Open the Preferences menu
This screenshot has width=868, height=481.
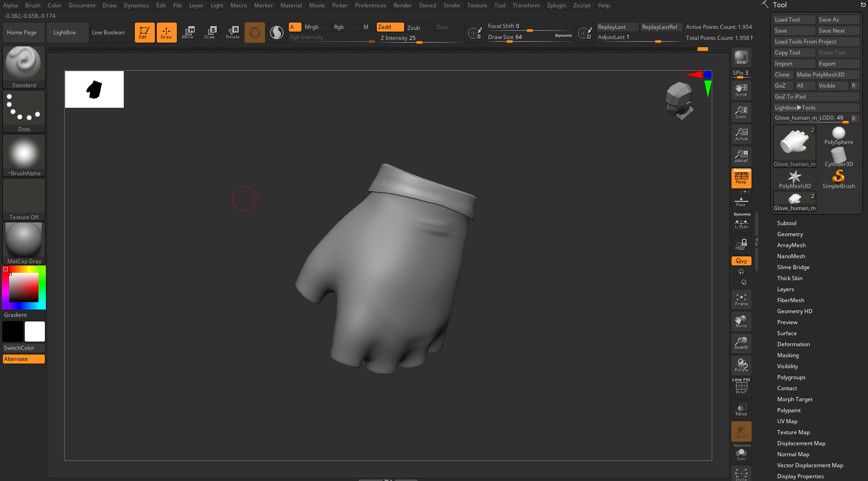[370, 6]
